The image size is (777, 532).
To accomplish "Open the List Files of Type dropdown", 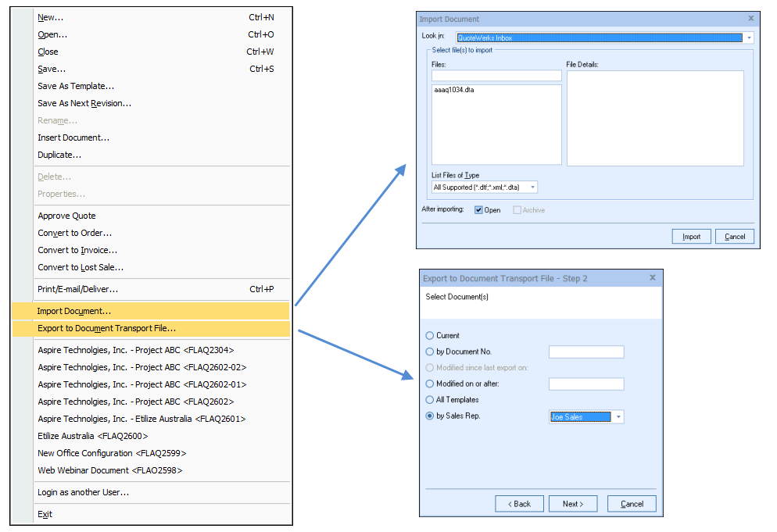I will coord(532,187).
